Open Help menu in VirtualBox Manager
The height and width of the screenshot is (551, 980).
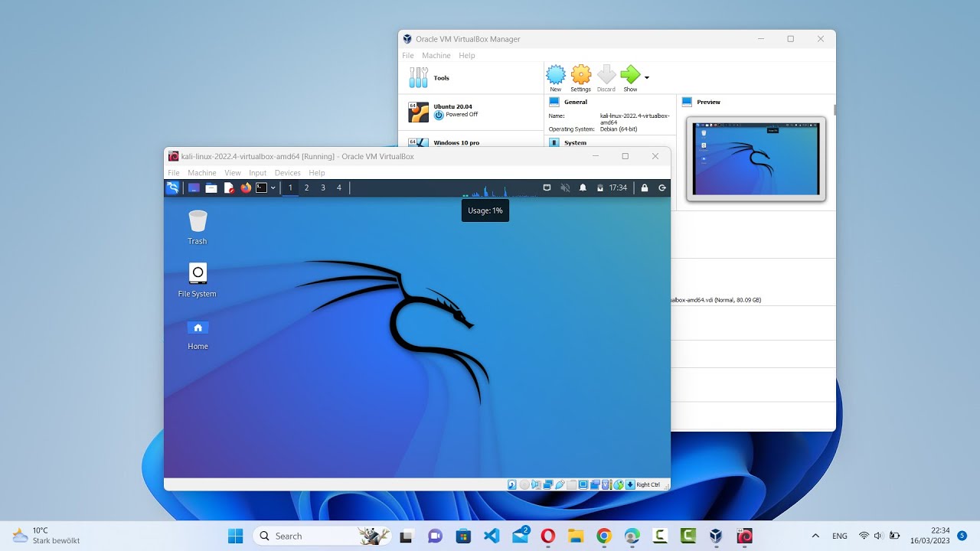pyautogui.click(x=467, y=55)
